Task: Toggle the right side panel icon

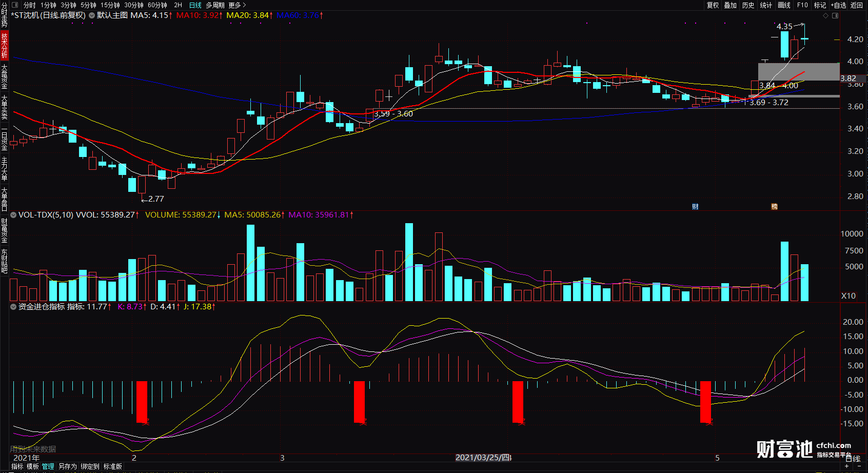Action: pyautogui.click(x=835, y=16)
